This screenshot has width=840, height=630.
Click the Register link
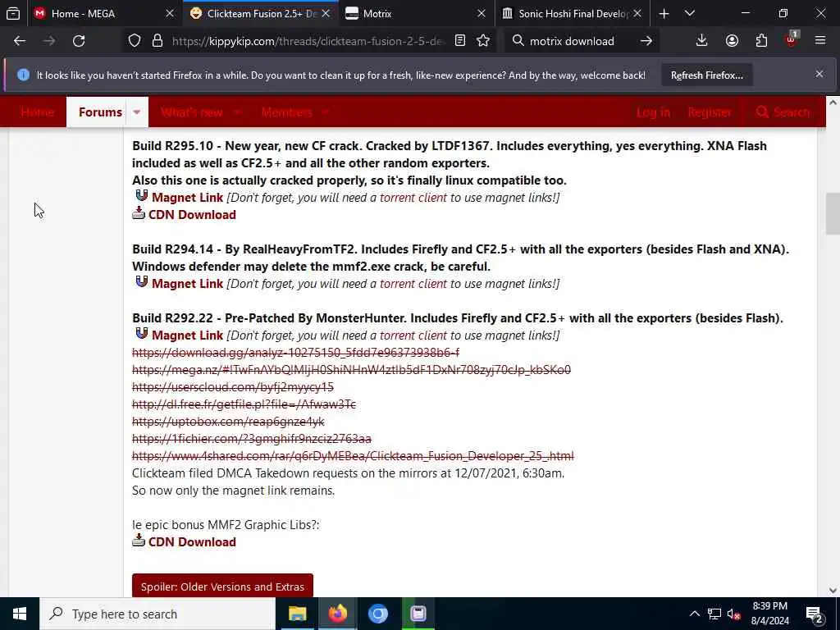pos(710,112)
